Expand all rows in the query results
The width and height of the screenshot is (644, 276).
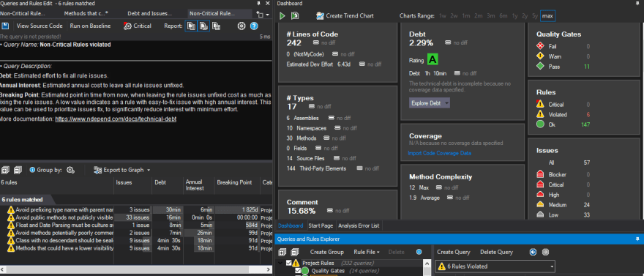point(6,170)
